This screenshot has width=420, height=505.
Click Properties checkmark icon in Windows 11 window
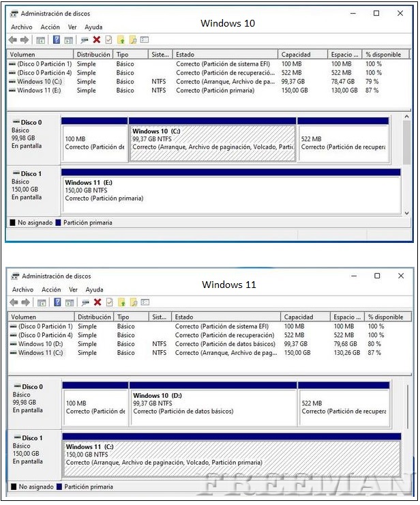tap(109, 302)
